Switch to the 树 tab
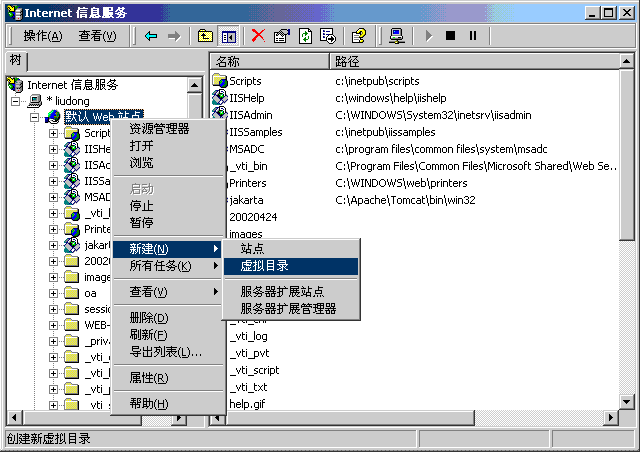This screenshot has width=640, height=452. (x=16, y=61)
